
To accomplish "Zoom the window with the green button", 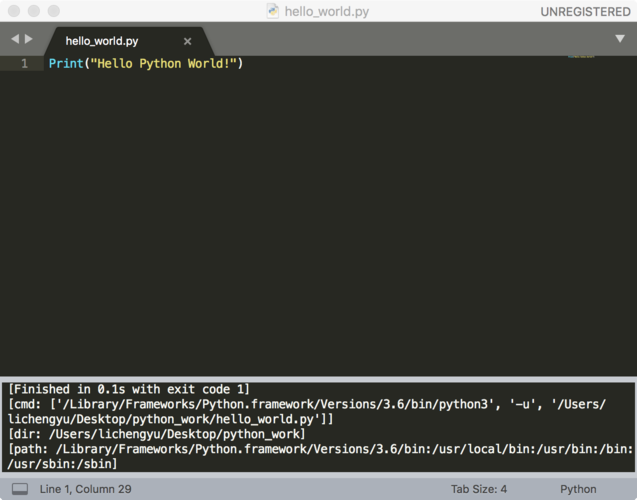I will [x=53, y=10].
